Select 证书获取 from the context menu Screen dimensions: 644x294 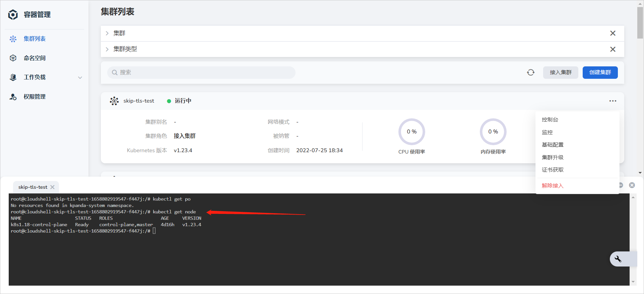(577, 170)
